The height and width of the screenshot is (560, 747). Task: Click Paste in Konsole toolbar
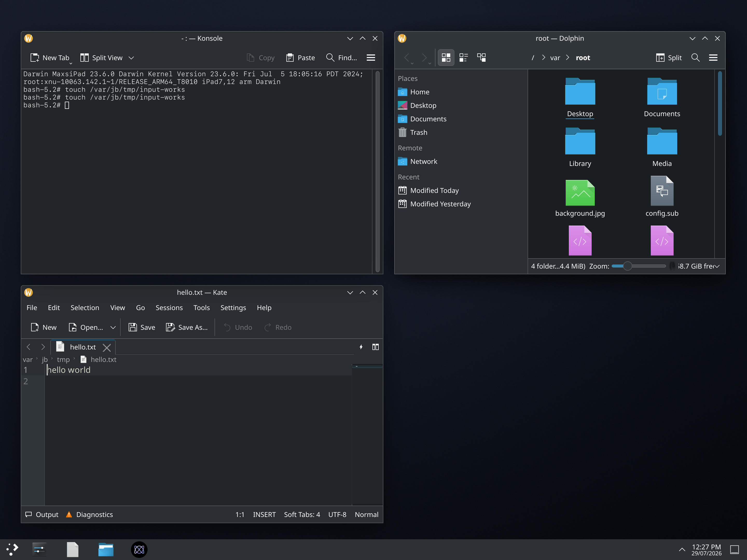(300, 58)
